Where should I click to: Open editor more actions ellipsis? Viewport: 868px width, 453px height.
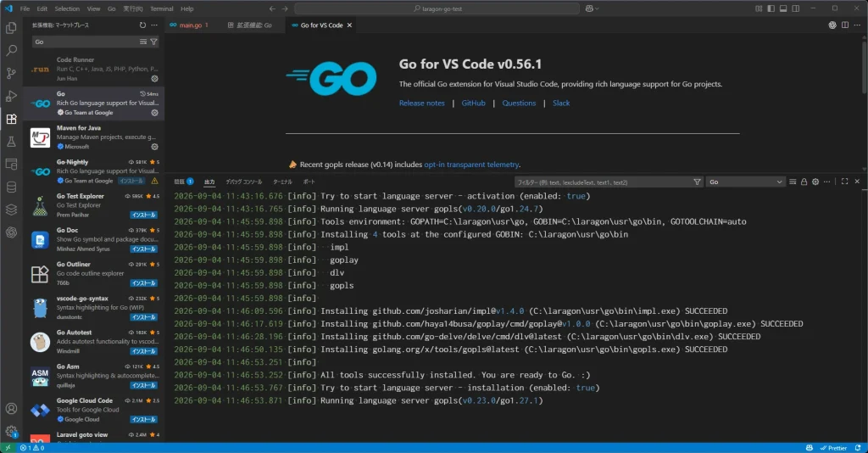click(x=857, y=25)
